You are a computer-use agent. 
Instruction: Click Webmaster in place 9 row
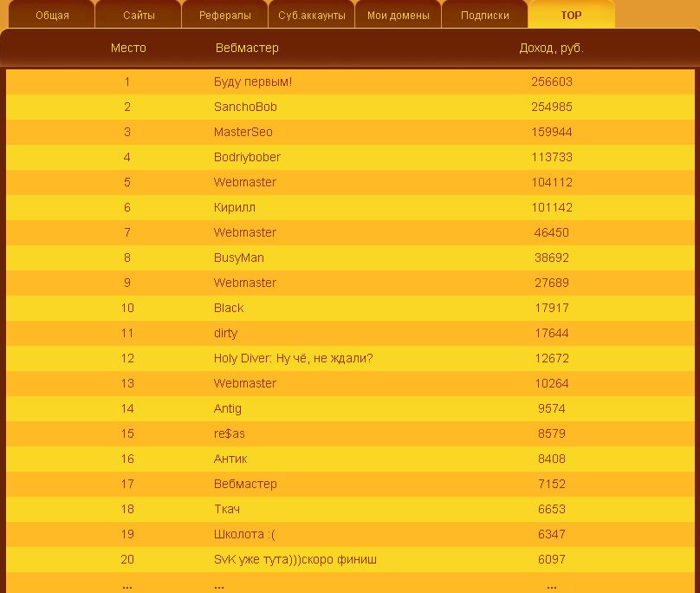244,283
